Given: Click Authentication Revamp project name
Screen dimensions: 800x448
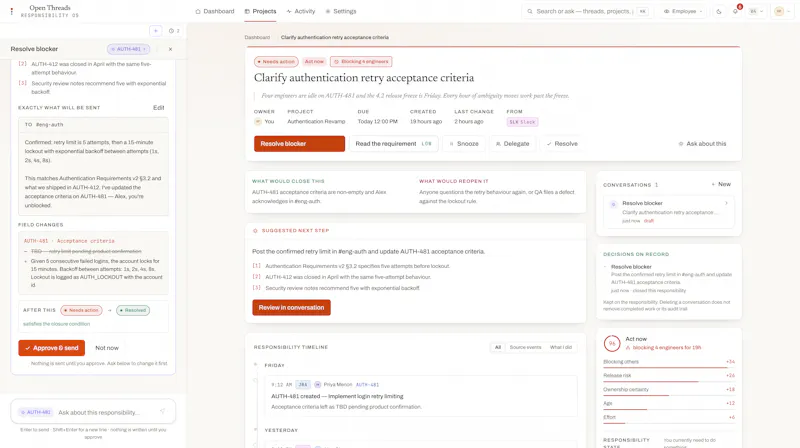Looking at the screenshot, I should (316, 121).
